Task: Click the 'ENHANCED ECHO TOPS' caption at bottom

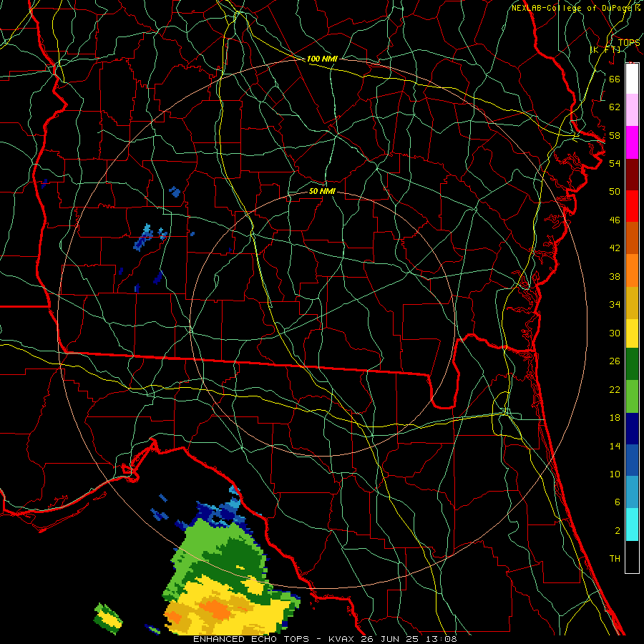Action: click(251, 639)
